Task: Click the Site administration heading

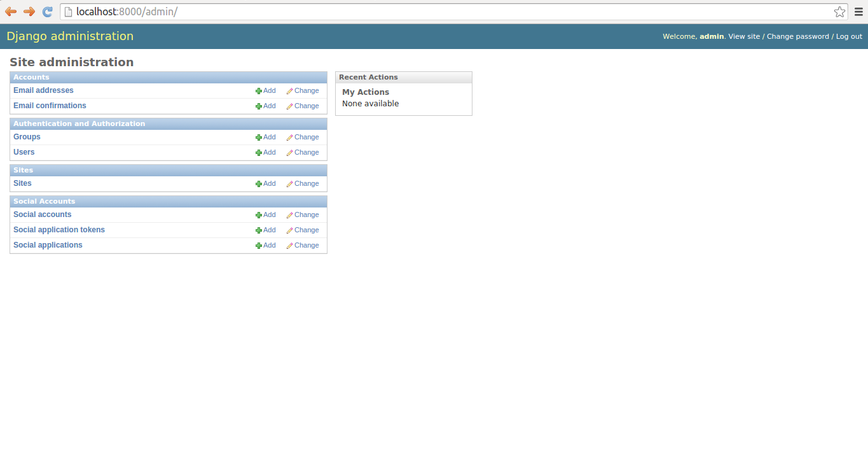Action: click(72, 62)
